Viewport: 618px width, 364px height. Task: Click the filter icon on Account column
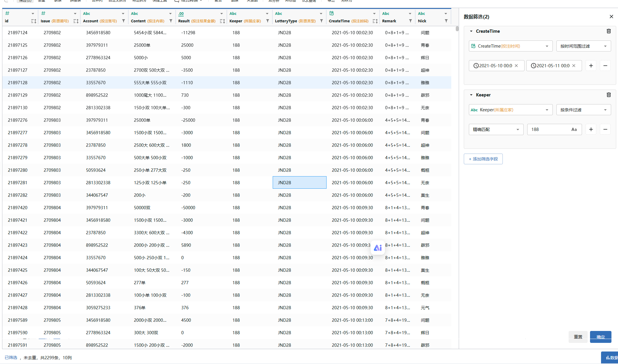(124, 21)
